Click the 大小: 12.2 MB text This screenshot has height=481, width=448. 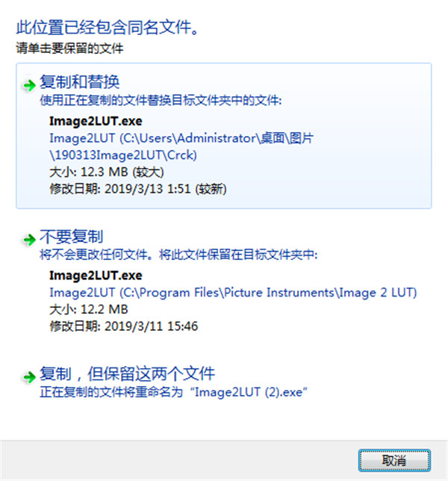tap(89, 309)
